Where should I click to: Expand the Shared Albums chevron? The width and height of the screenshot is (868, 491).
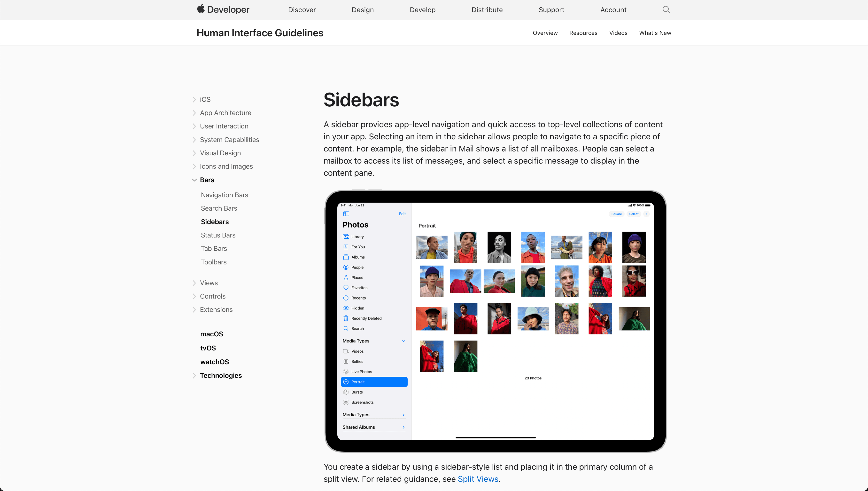[403, 427]
